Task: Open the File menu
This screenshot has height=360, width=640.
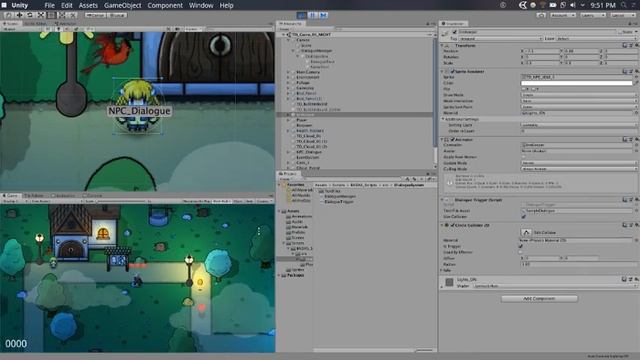Action: 49,5
